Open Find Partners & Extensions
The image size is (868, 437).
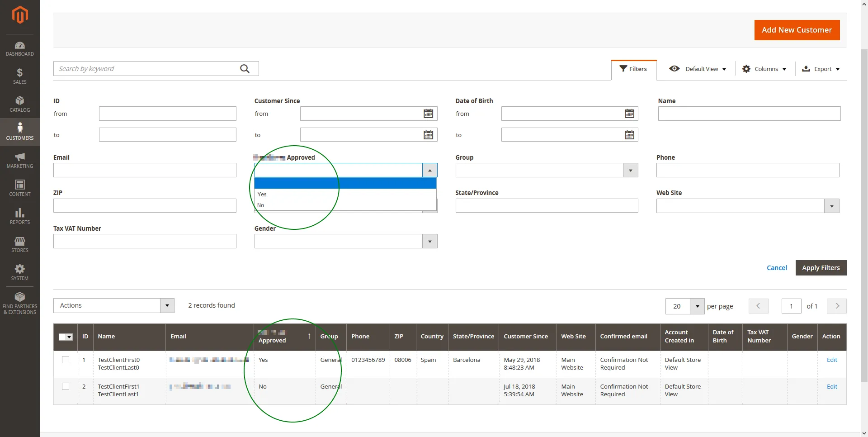(20, 303)
